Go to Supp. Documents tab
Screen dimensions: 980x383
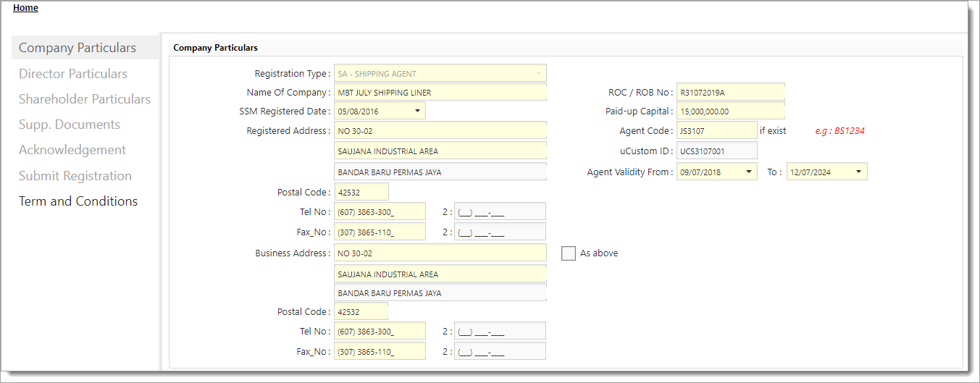point(70,125)
